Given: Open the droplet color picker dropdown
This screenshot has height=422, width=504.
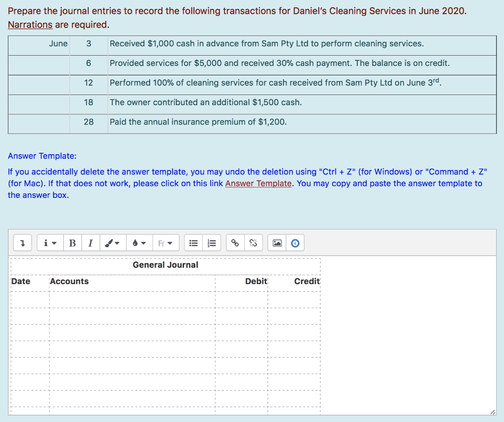Looking at the screenshot, I should (x=140, y=242).
